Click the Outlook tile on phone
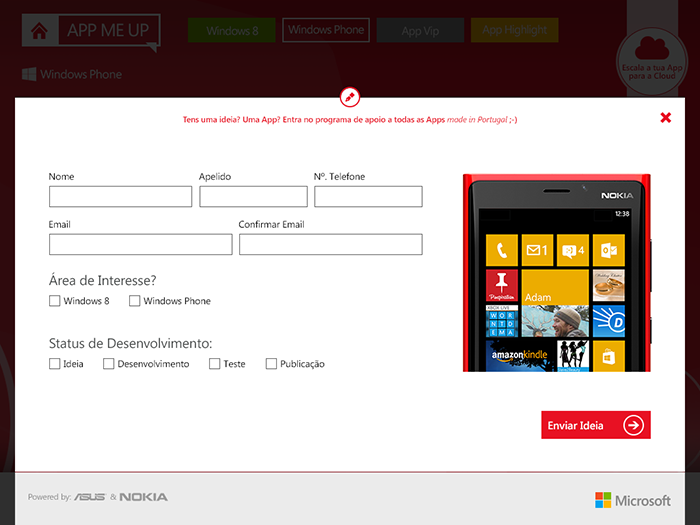 tap(609, 250)
